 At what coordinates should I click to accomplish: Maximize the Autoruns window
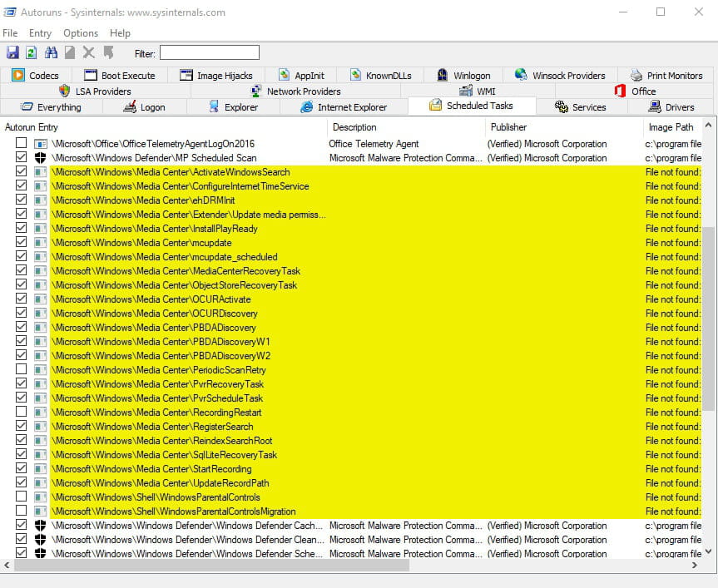pyautogui.click(x=661, y=12)
